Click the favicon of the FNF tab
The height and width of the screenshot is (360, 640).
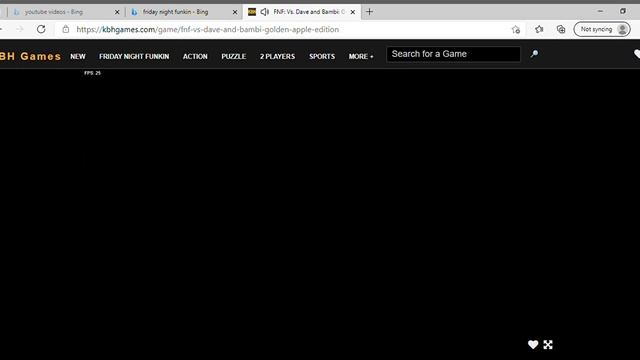tap(252, 12)
